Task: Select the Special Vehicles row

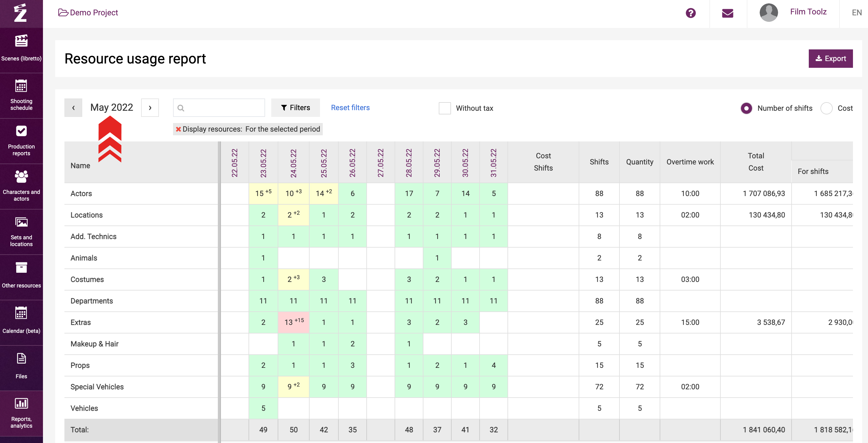Action: [x=97, y=387]
